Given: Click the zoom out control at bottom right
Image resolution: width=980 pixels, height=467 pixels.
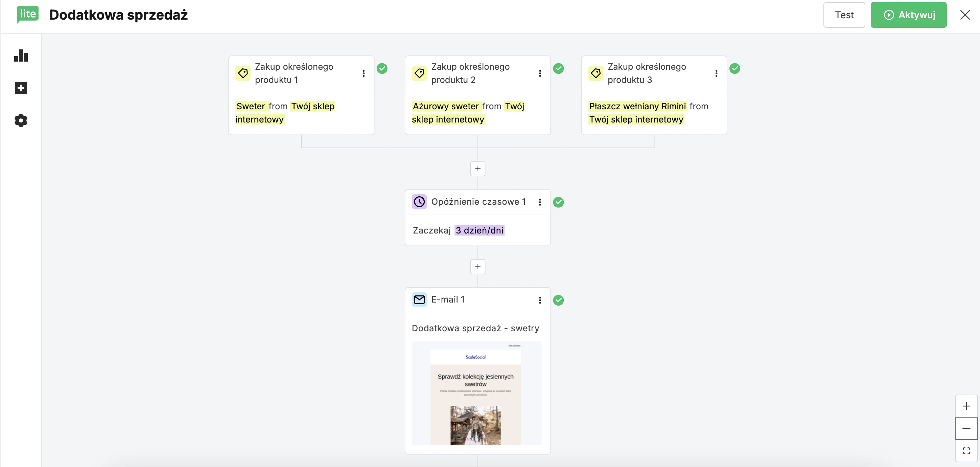Looking at the screenshot, I should click(967, 428).
